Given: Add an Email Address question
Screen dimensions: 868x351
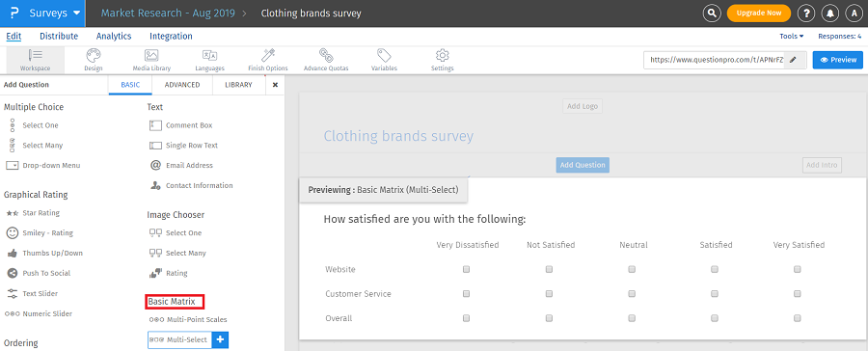Looking at the screenshot, I should [x=181, y=166].
